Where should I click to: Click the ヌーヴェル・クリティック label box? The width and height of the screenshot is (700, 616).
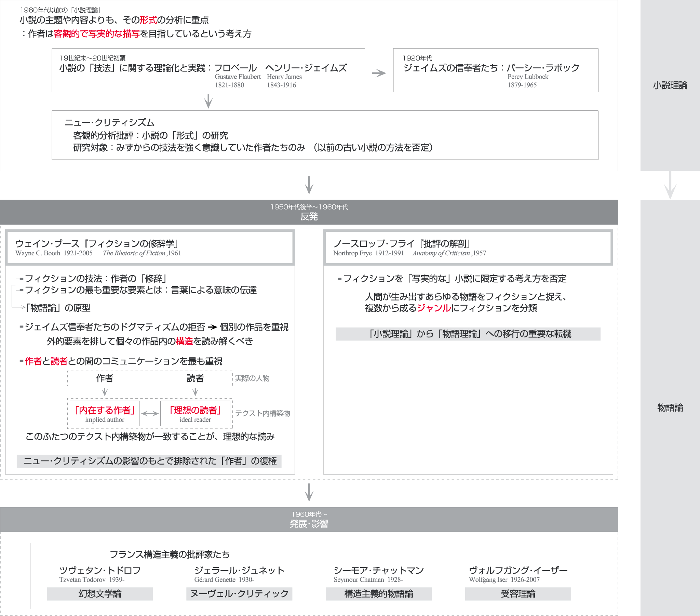[x=239, y=594]
